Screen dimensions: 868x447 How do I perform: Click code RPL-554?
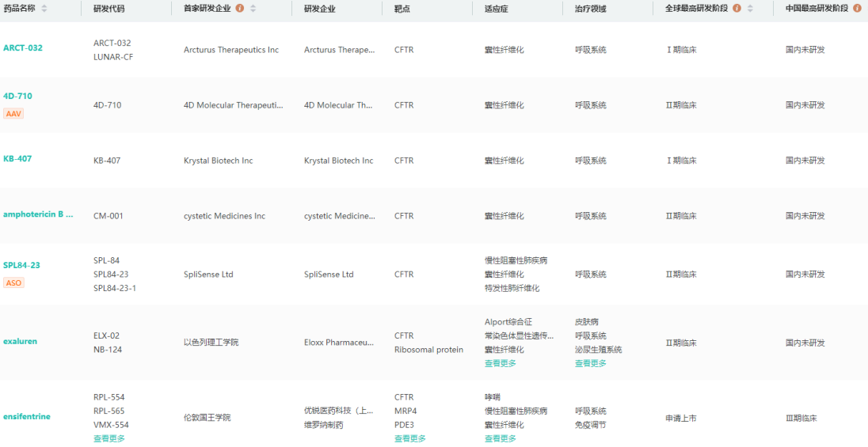(109, 396)
